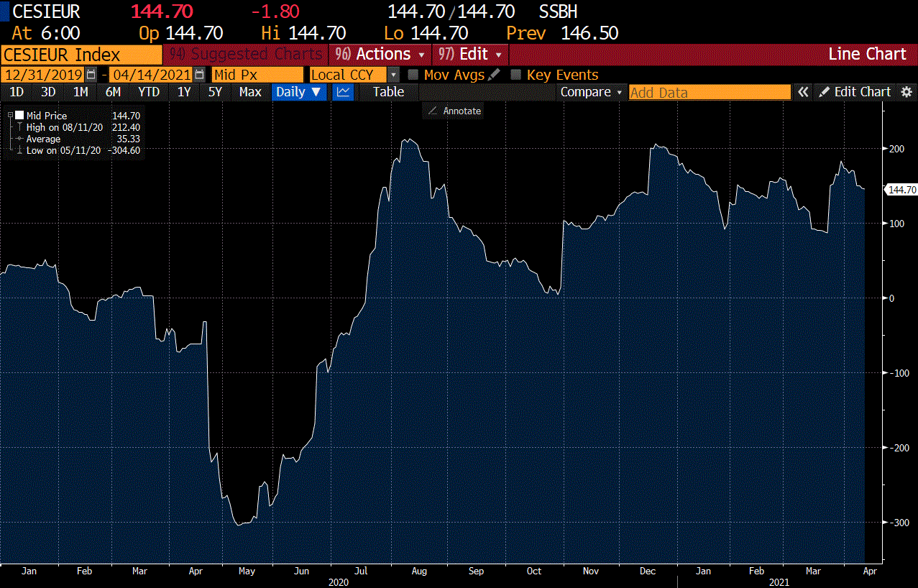Image resolution: width=918 pixels, height=588 pixels.
Task: Open the end date calendar picker
Action: click(x=199, y=75)
